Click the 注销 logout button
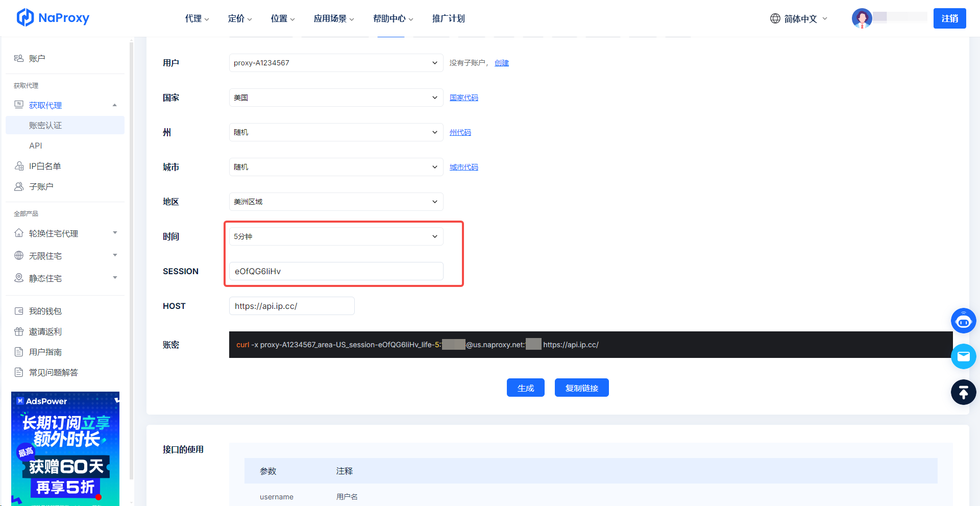Screen dimensions: 980x506 [x=949, y=18]
